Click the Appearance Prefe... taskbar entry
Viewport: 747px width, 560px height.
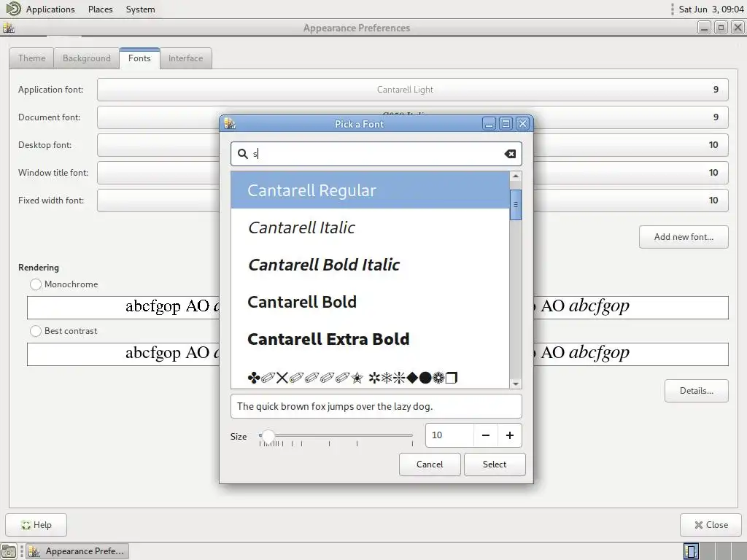pos(77,551)
